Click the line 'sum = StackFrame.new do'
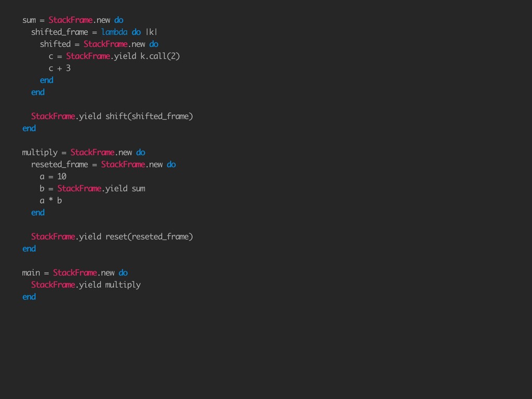This screenshot has width=532, height=399. click(73, 20)
